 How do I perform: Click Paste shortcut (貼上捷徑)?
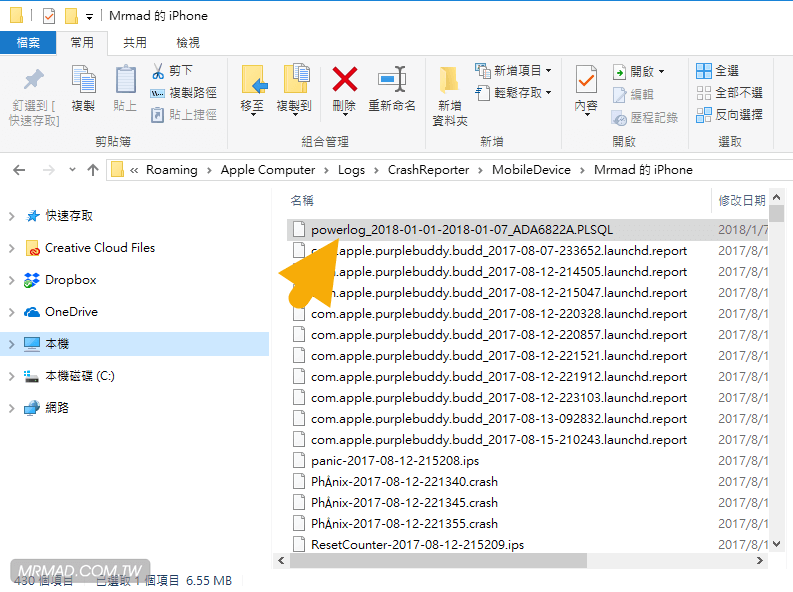click(184, 115)
